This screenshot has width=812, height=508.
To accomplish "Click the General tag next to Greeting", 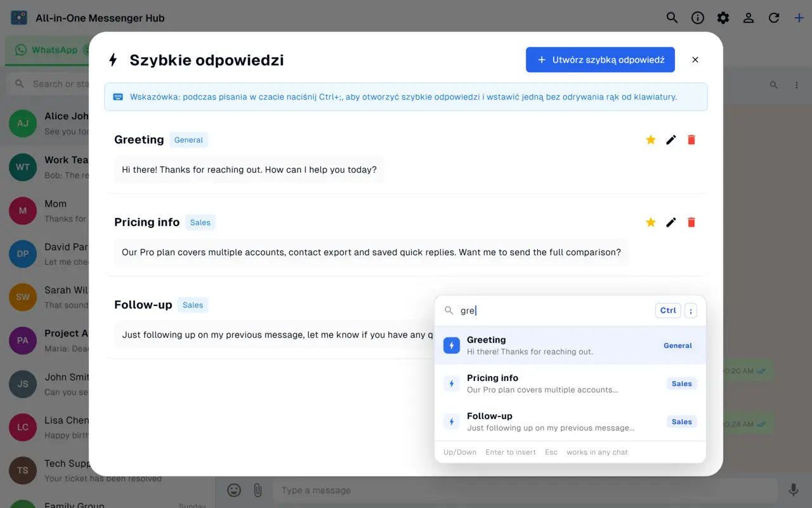I will [x=188, y=140].
